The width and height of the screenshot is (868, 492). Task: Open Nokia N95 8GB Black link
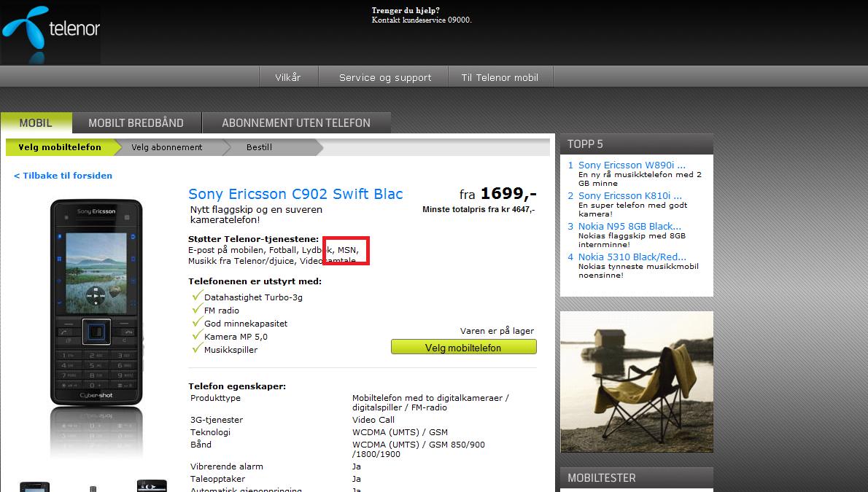[x=629, y=226]
